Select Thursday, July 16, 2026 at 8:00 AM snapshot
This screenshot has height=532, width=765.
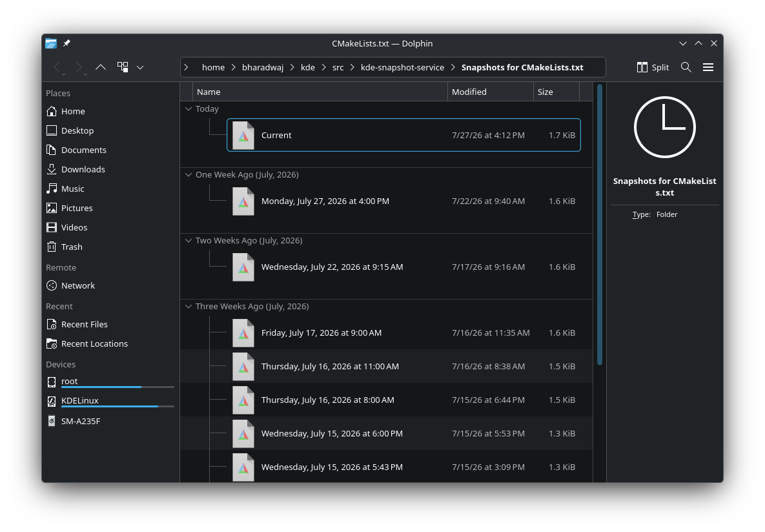(x=403, y=400)
